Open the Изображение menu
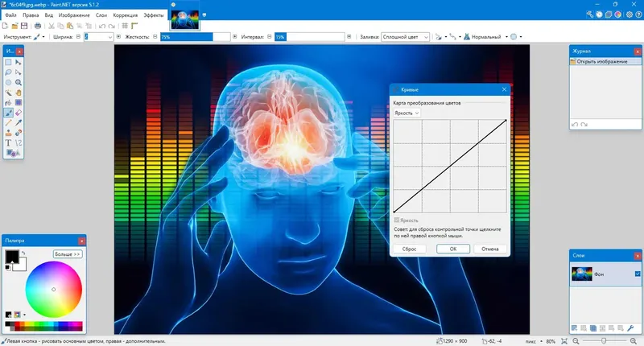644x346 pixels. tap(74, 15)
